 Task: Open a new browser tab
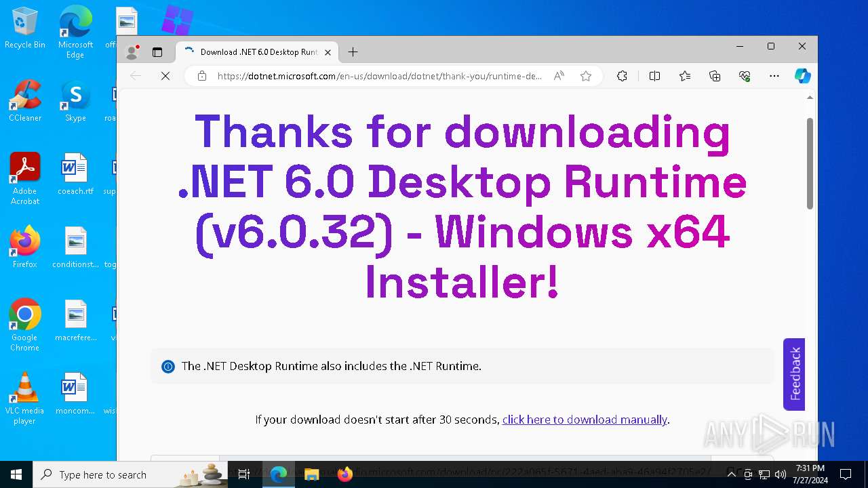coord(353,52)
